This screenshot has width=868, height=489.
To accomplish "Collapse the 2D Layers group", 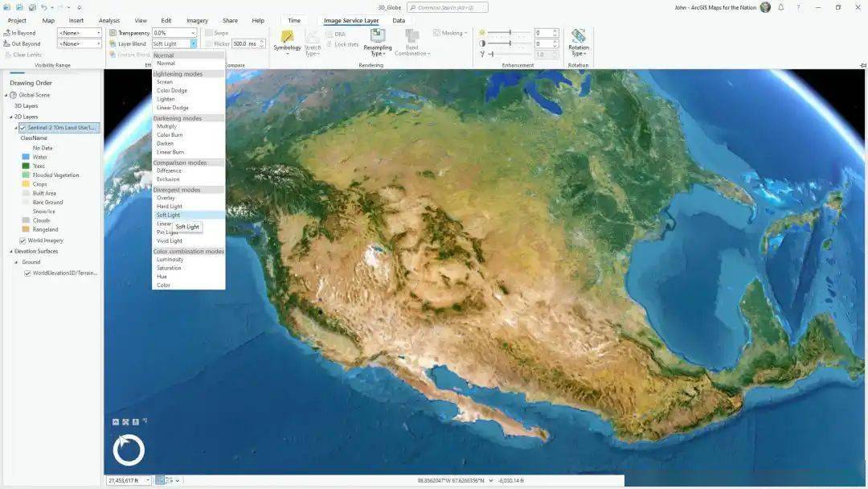I will click(11, 117).
